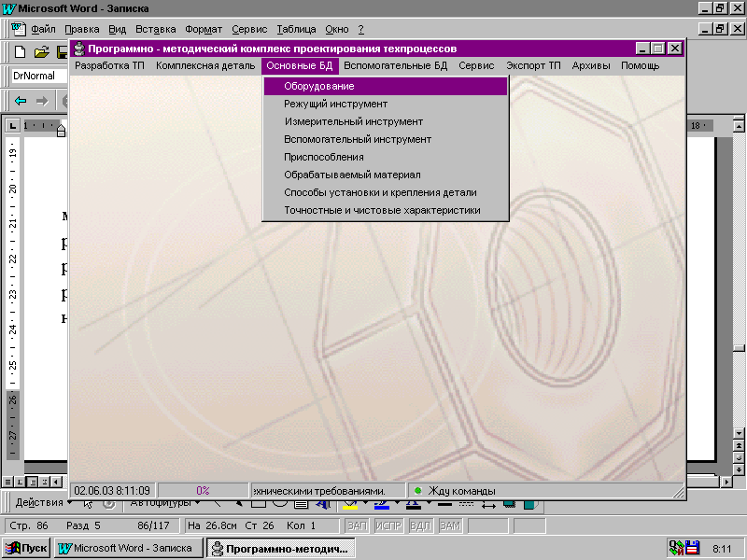Save the Word document via the diskette icon

point(63,52)
